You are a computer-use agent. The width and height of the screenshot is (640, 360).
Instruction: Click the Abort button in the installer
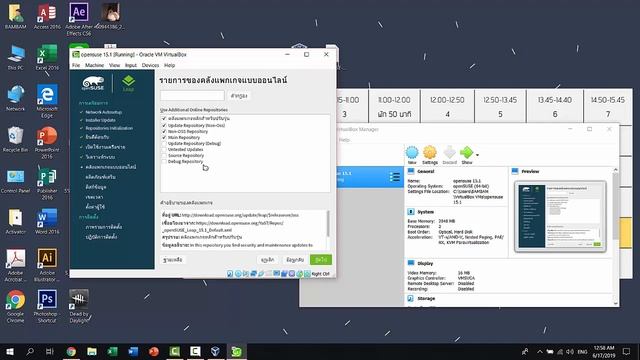tap(268, 260)
